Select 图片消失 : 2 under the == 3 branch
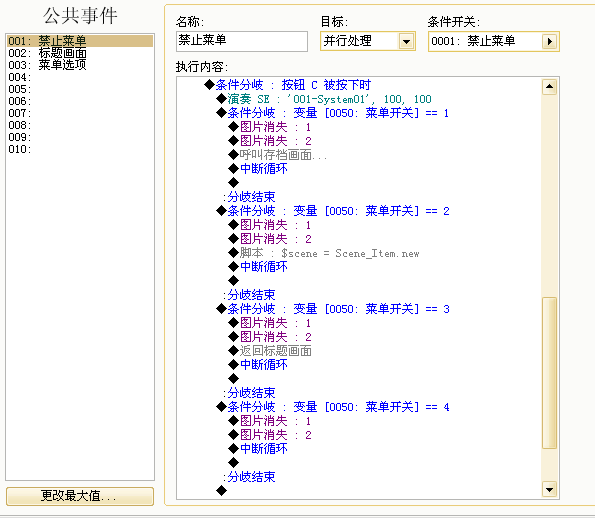This screenshot has height=518, width=595. [270, 337]
